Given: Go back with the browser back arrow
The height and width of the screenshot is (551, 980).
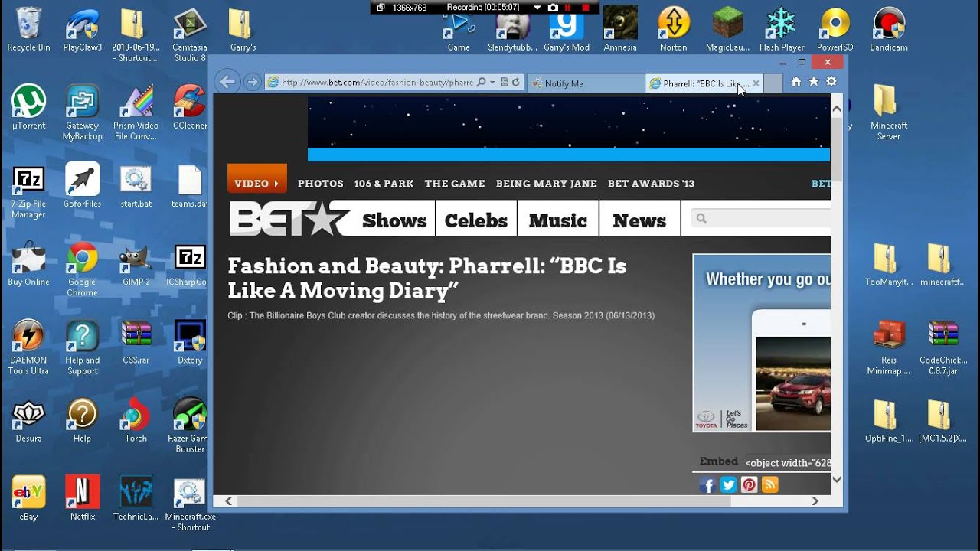Looking at the screenshot, I should 227,82.
